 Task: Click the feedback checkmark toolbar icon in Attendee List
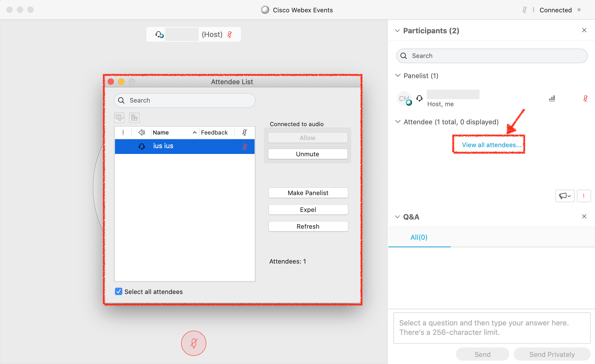click(119, 118)
